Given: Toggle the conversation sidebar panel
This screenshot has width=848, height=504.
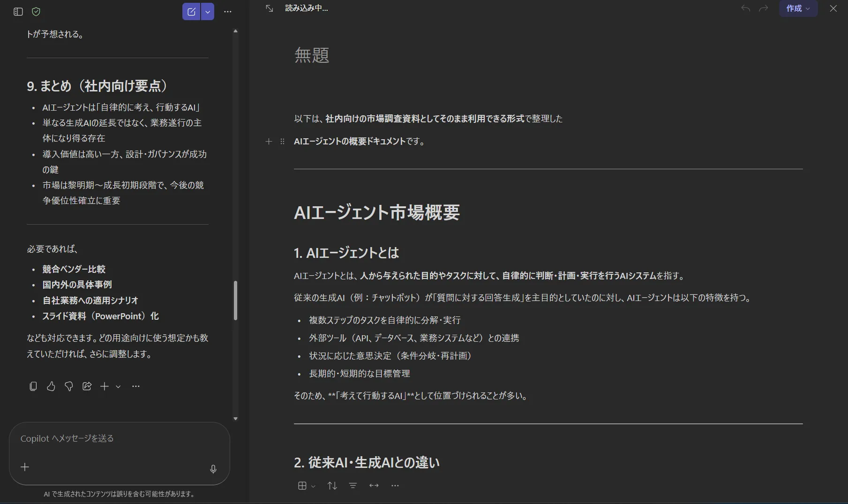Looking at the screenshot, I should [x=18, y=12].
